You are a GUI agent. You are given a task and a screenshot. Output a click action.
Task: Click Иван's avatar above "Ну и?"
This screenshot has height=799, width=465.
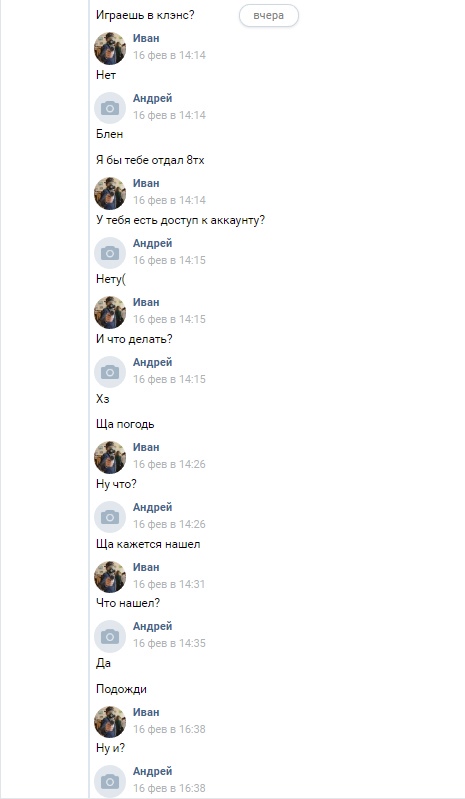(x=110, y=723)
